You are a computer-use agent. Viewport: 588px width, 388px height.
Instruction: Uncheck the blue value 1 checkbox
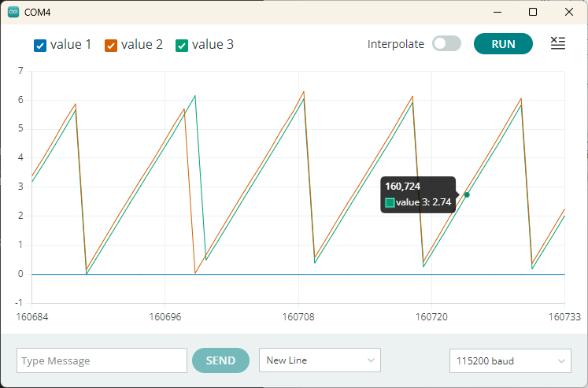click(40, 45)
